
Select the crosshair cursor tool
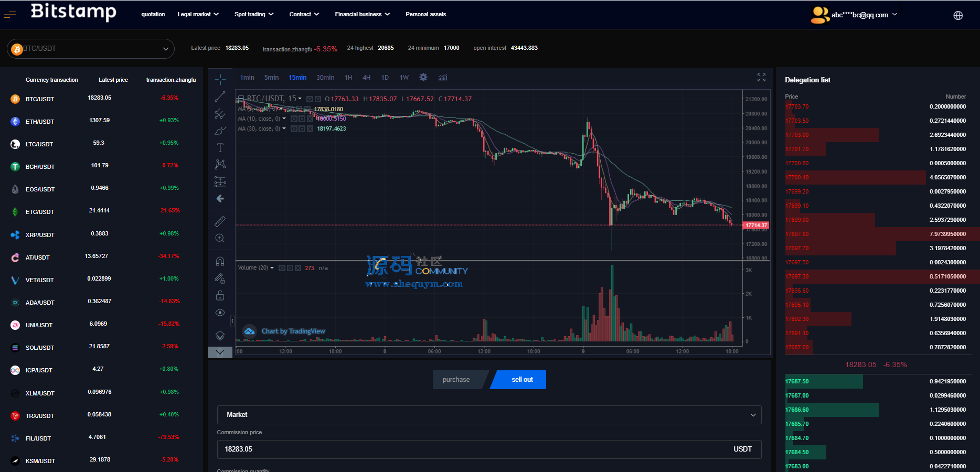(220, 80)
